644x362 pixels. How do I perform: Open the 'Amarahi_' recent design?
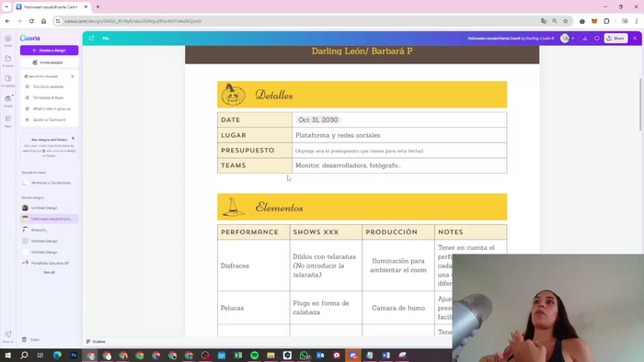(x=49, y=230)
